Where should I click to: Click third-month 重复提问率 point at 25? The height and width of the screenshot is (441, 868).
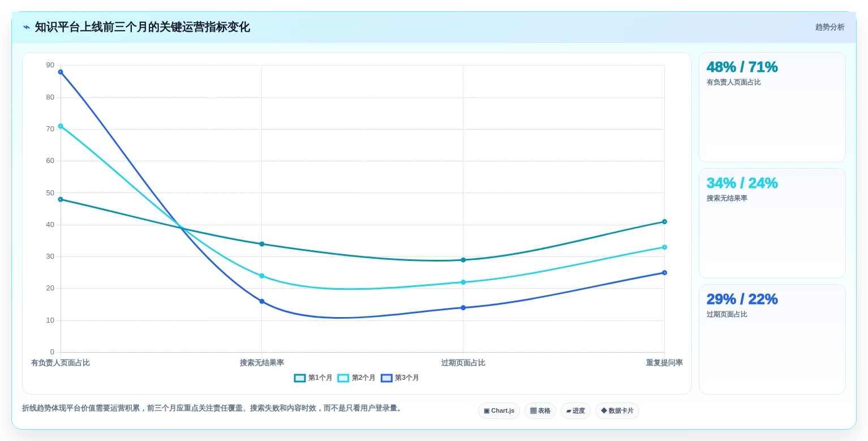pyautogui.click(x=664, y=272)
